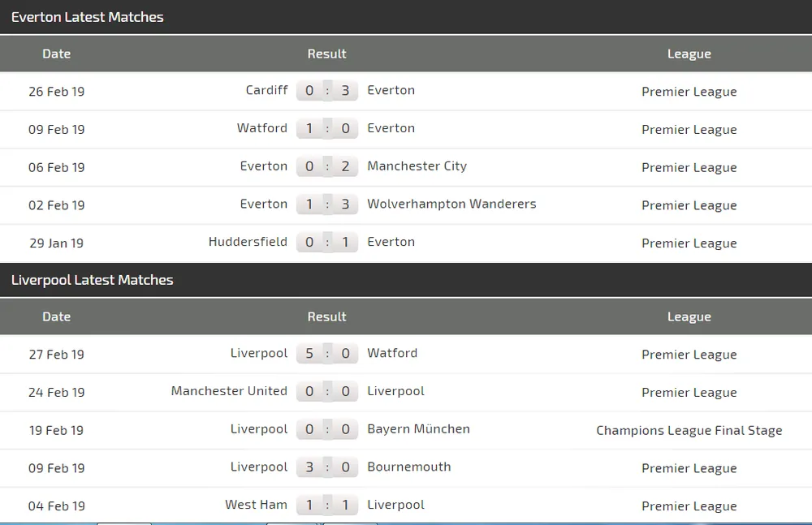Viewport: 812px width, 525px height.
Task: Open the West Ham 1:1 Liverpool result
Action: tap(327, 505)
